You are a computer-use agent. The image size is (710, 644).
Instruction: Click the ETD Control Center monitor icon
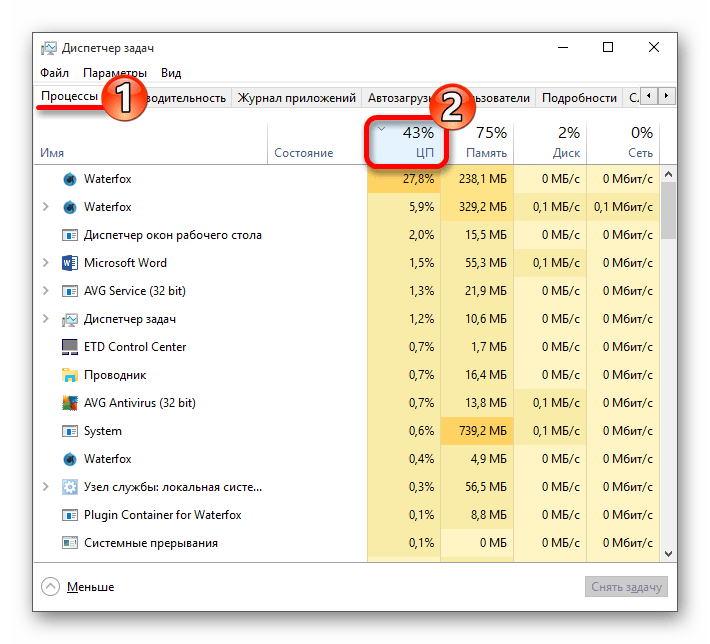click(70, 347)
